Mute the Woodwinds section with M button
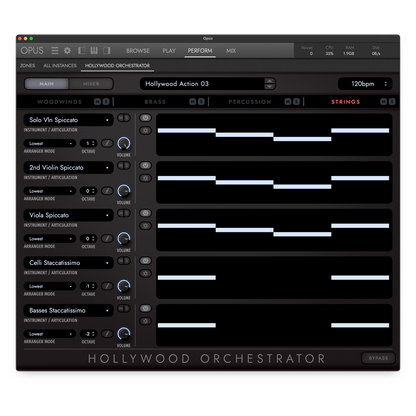 point(97,102)
